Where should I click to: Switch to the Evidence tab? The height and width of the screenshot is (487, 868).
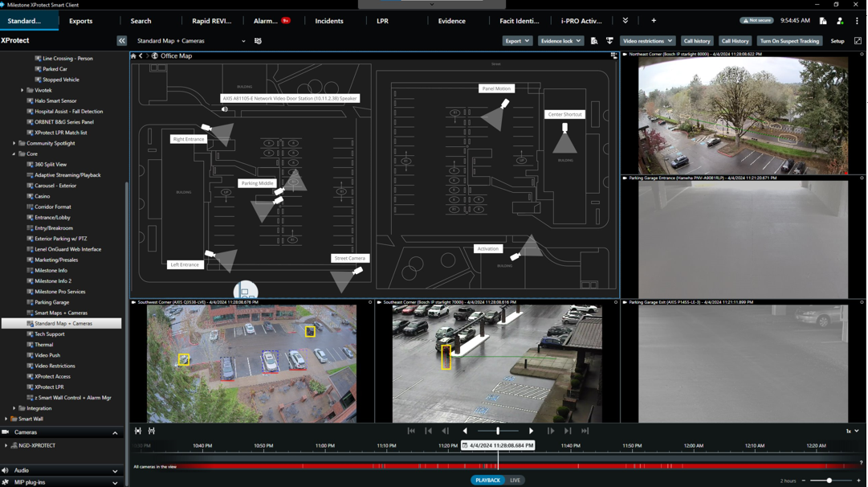tap(451, 21)
